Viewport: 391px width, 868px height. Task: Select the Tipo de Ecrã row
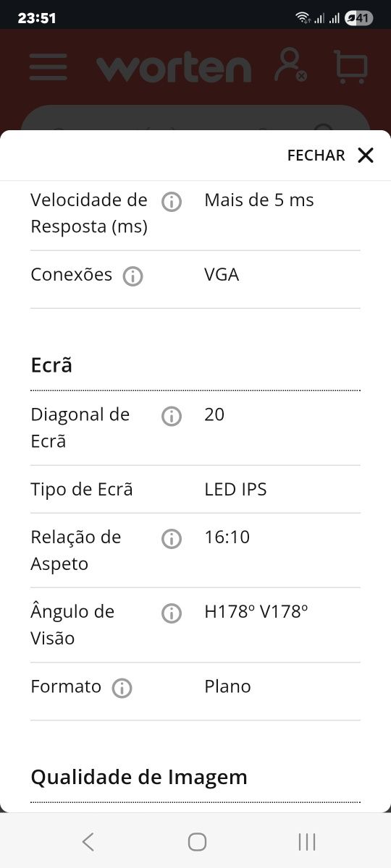click(195, 490)
